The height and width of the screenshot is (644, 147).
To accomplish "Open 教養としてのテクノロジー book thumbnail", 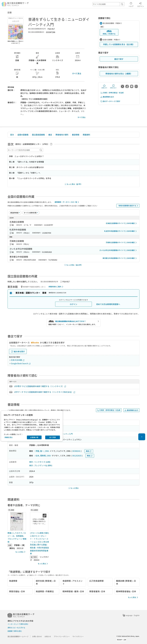I will click(16, 522).
